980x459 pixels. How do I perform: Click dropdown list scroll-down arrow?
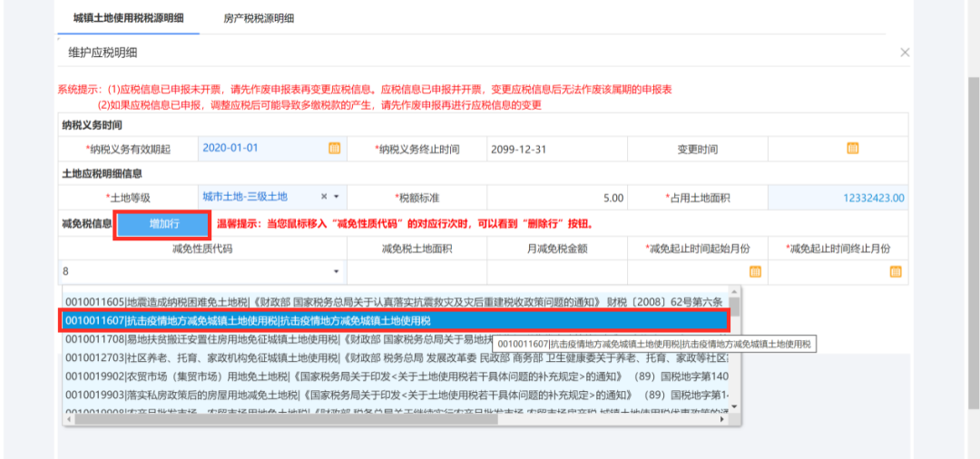[734, 405]
